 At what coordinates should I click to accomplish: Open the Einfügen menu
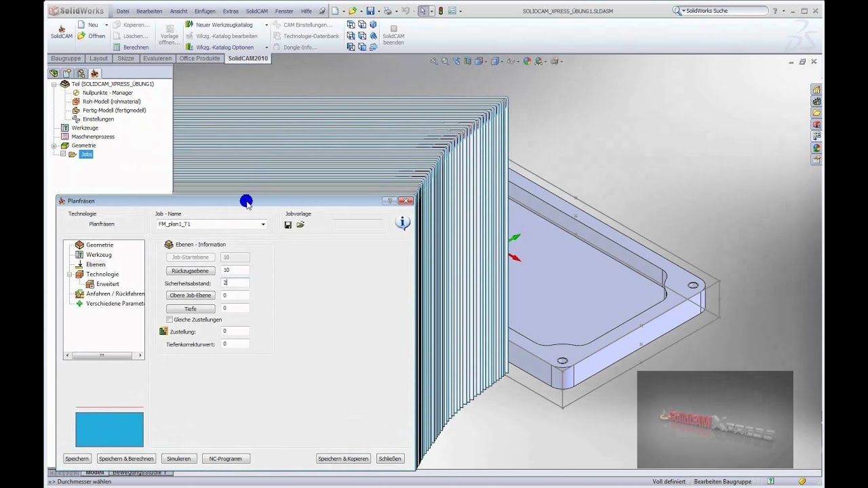point(205,12)
